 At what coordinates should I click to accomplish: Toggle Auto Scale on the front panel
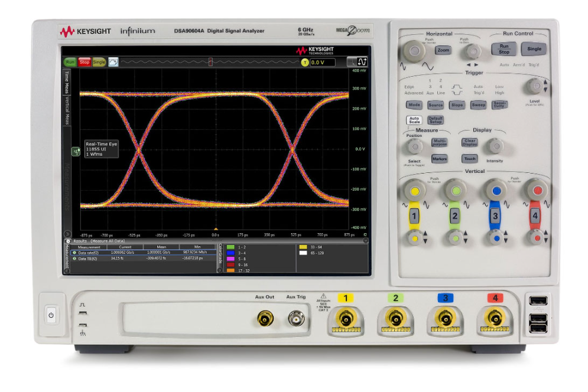pyautogui.click(x=413, y=119)
